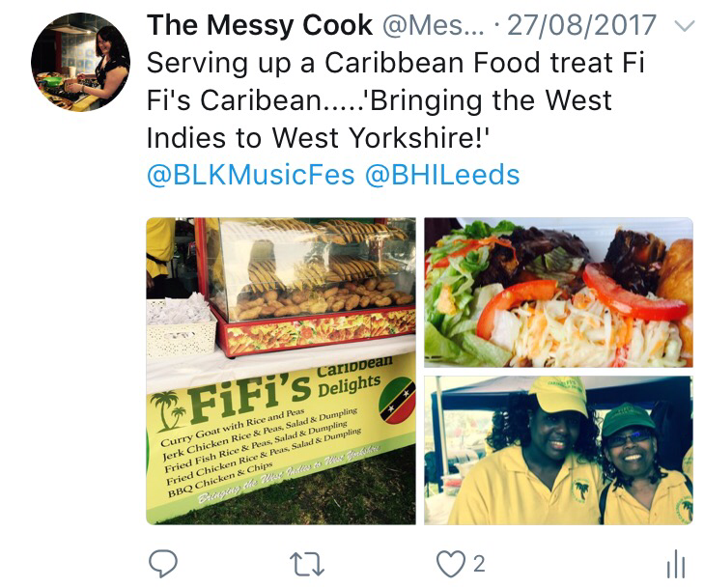The image size is (704, 588).
Task: Retweet this post using the retweet icon
Action: click(x=307, y=564)
